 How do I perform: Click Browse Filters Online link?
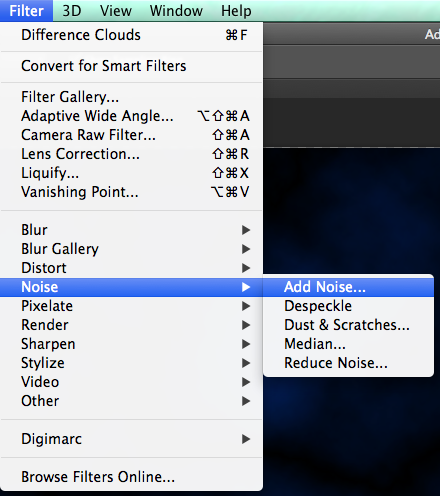tap(131, 477)
